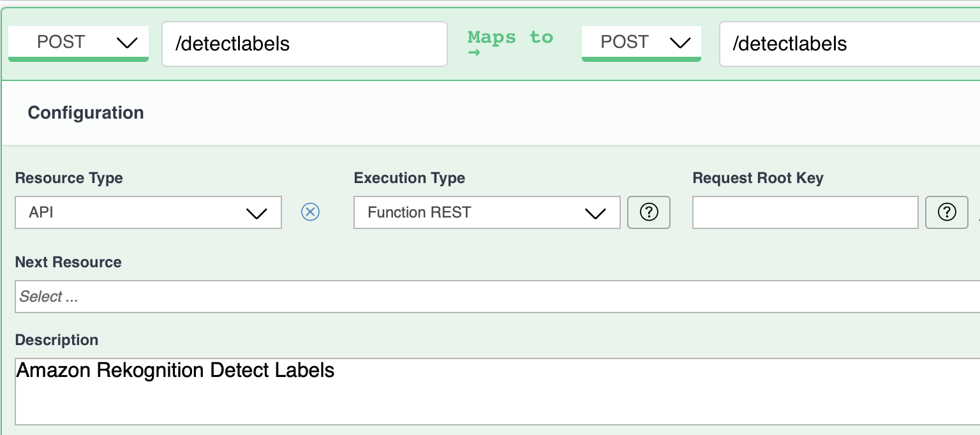Click the small arrow beneath Maps to

pyautogui.click(x=474, y=54)
